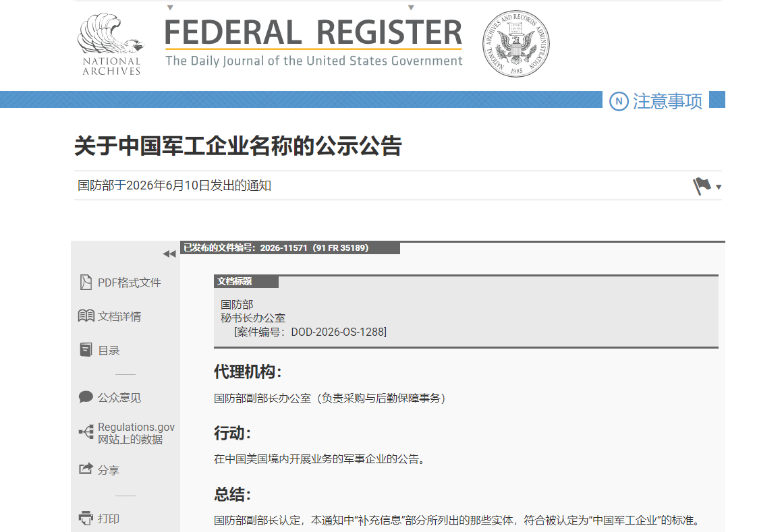Click the Regulations.gov network icon
The image size is (784, 532).
pyautogui.click(x=86, y=432)
